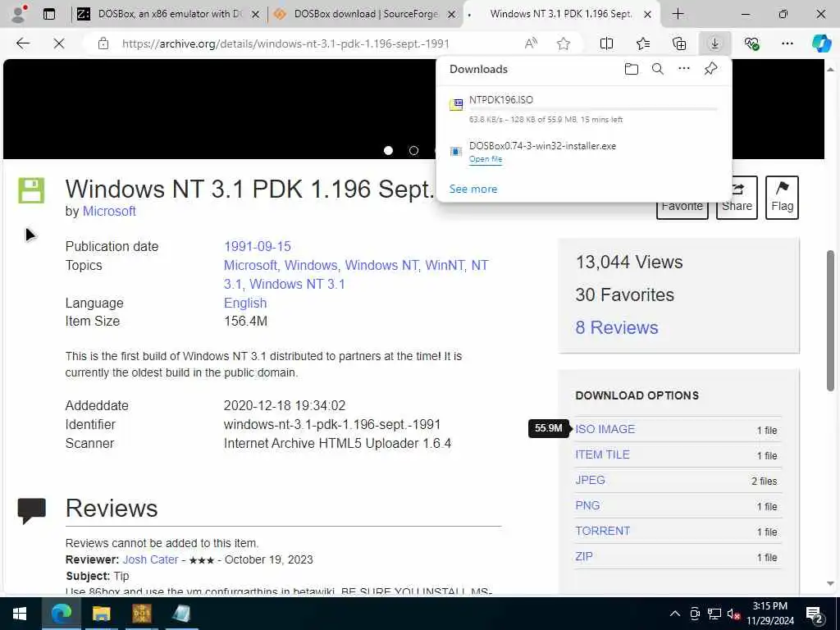Download the ITEM TILE option
The width and height of the screenshot is (840, 630).
[602, 454]
